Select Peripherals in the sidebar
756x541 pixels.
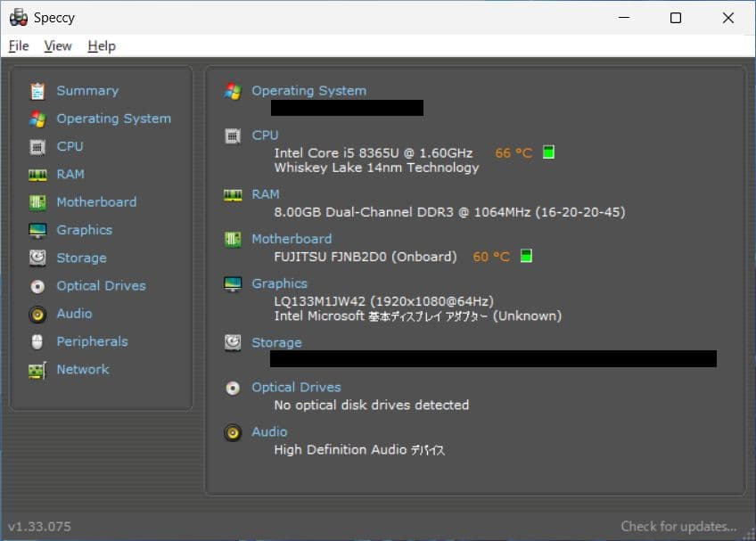click(x=92, y=342)
